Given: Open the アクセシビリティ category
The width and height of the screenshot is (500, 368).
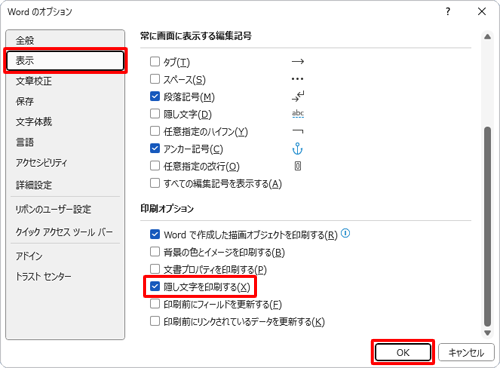Looking at the screenshot, I should click(x=65, y=163).
